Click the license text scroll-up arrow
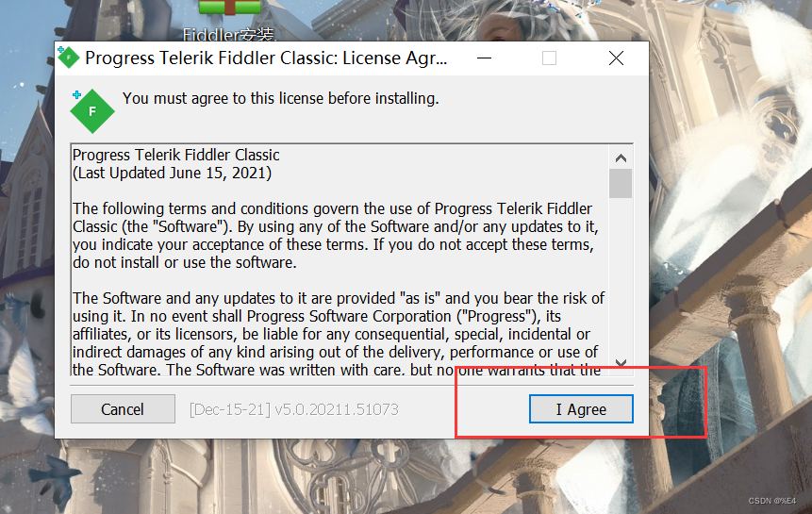 coord(621,158)
